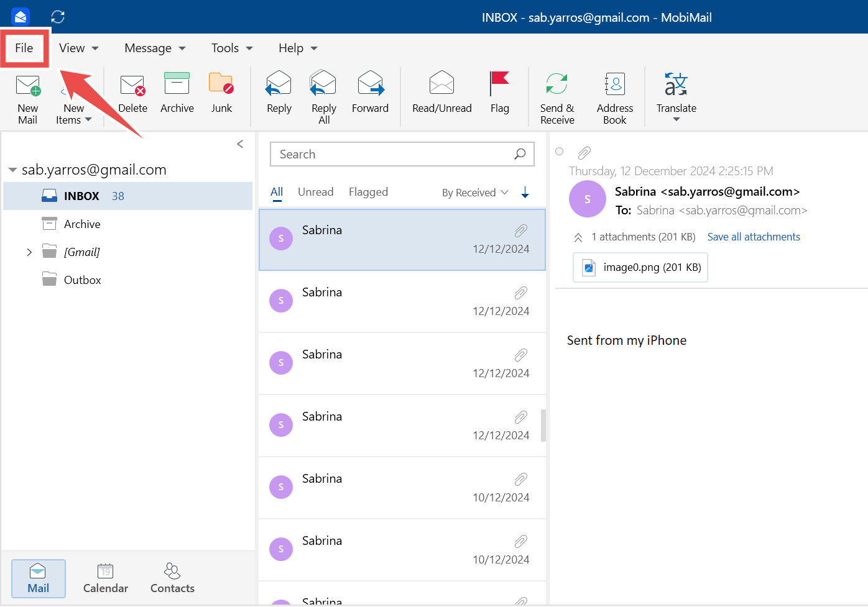Image resolution: width=868 pixels, height=607 pixels.
Task: Expand the [Gmail] folder
Action: [29, 252]
